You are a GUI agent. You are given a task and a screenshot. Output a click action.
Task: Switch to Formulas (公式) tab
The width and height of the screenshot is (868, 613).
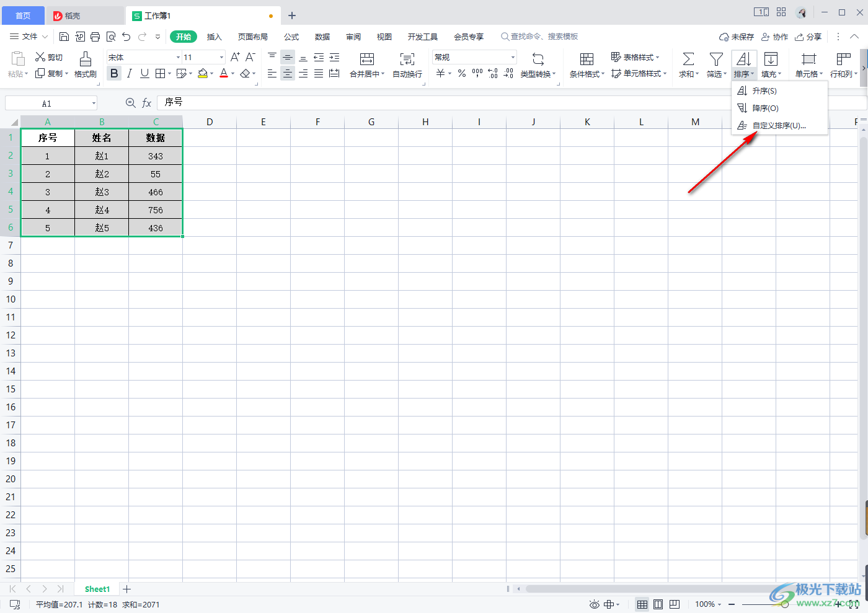coord(291,37)
